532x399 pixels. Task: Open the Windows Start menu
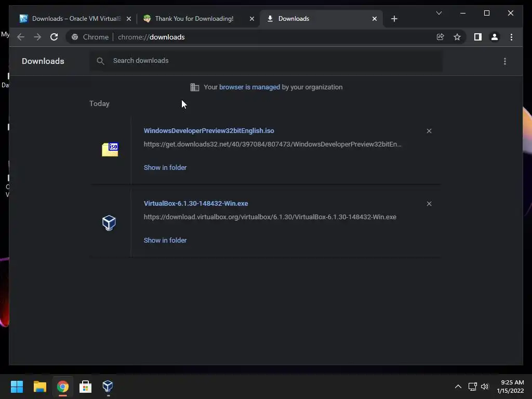pos(17,387)
